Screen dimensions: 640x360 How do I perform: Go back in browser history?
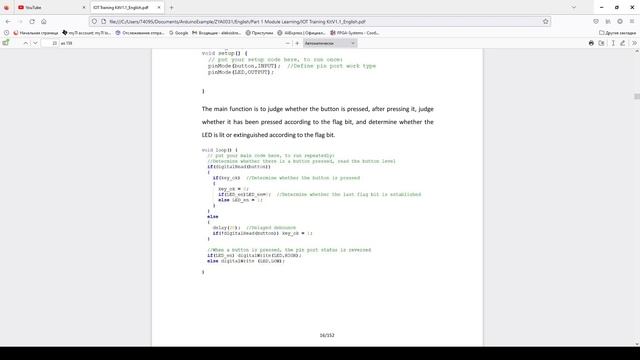[8, 21]
